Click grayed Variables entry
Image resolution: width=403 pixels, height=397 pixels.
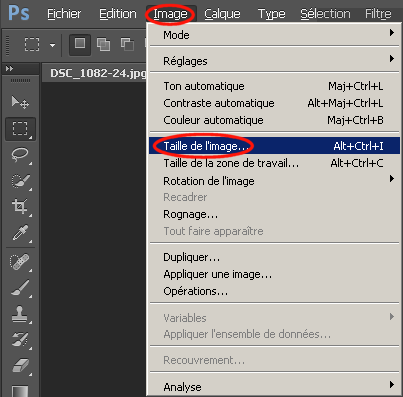[275, 318]
